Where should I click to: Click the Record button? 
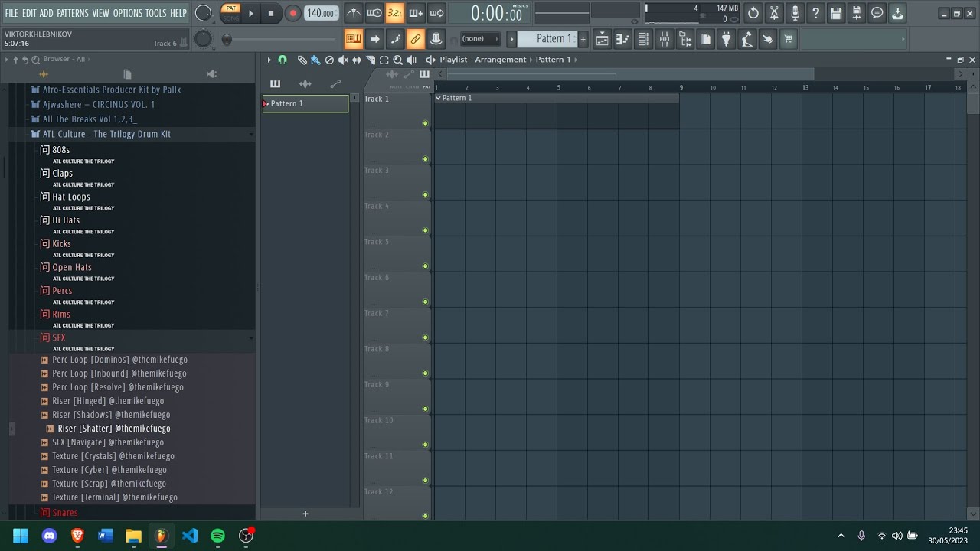[292, 13]
